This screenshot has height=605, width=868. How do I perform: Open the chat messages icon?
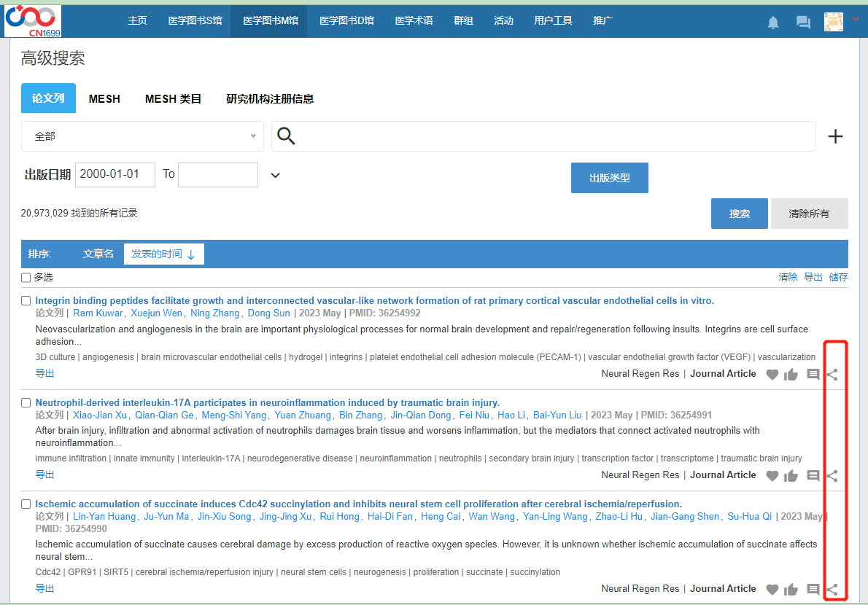[803, 23]
